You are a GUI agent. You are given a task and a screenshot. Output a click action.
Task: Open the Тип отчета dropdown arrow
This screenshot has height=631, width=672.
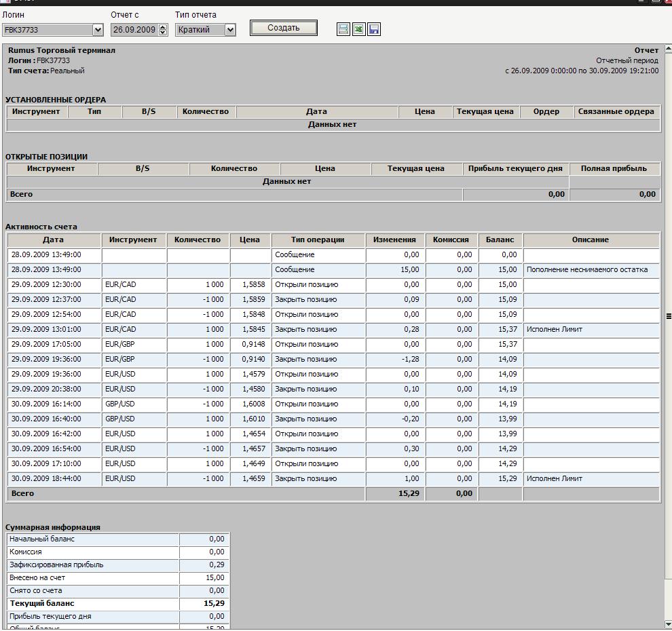click(x=230, y=30)
